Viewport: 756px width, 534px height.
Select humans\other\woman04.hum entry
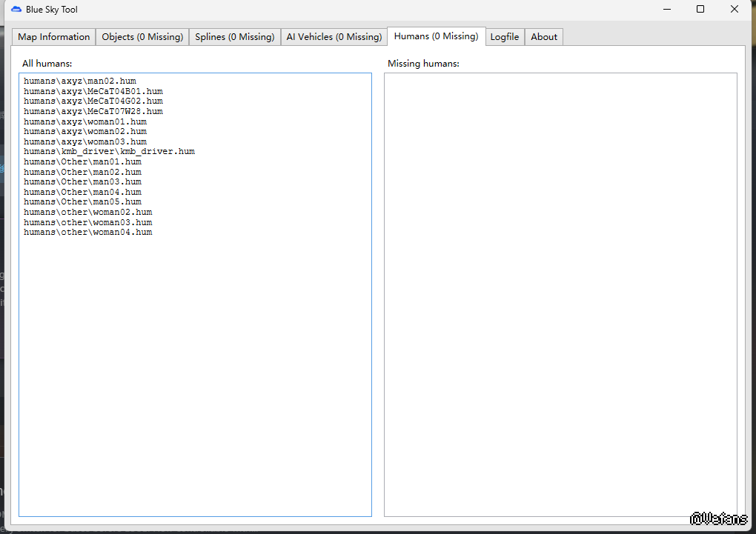pos(87,232)
